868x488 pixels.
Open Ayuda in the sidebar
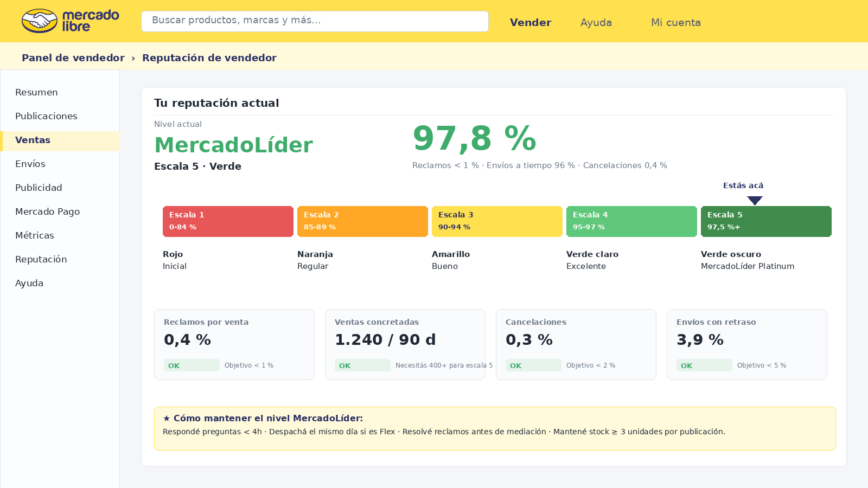[60, 283]
